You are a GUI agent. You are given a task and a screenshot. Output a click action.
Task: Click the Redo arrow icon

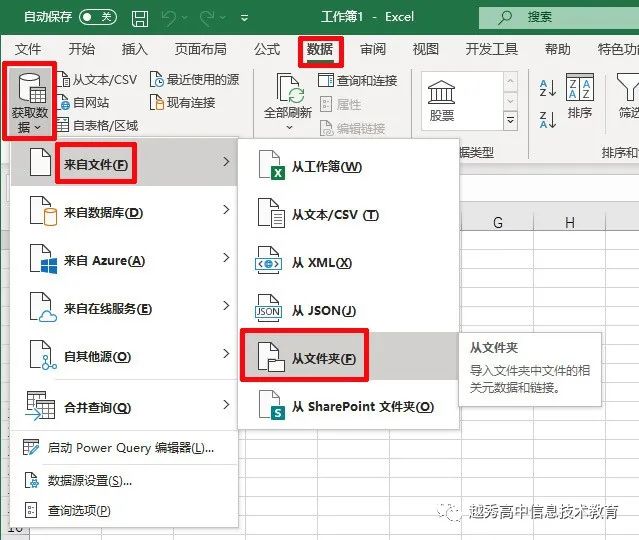tap(207, 18)
